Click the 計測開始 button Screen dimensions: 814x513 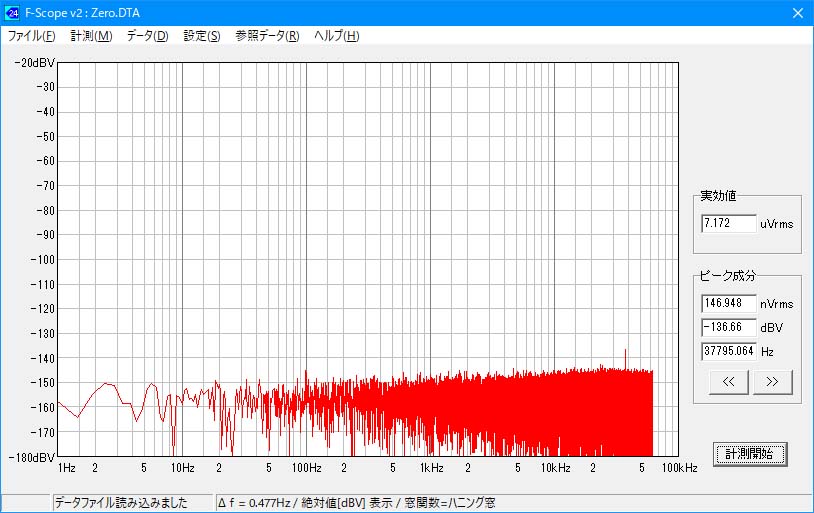click(750, 454)
